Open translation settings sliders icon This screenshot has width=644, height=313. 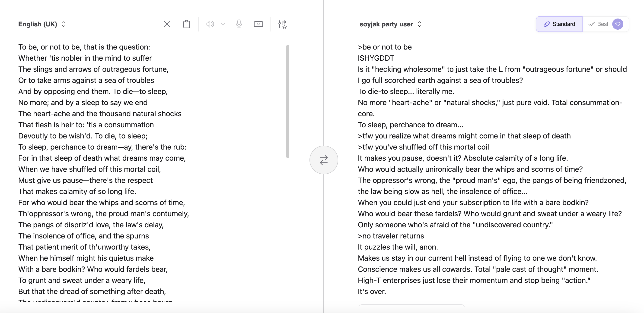tap(282, 24)
